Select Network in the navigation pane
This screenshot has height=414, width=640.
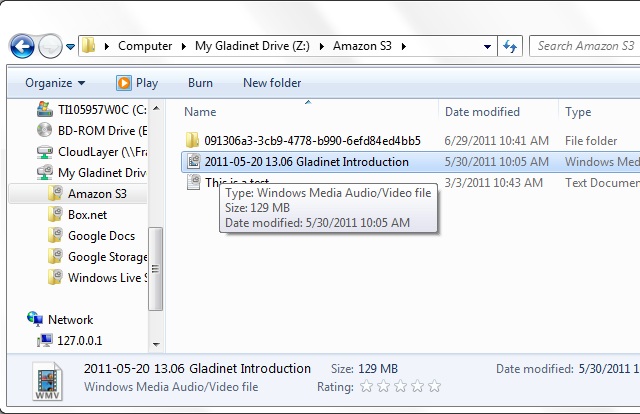tap(71, 320)
